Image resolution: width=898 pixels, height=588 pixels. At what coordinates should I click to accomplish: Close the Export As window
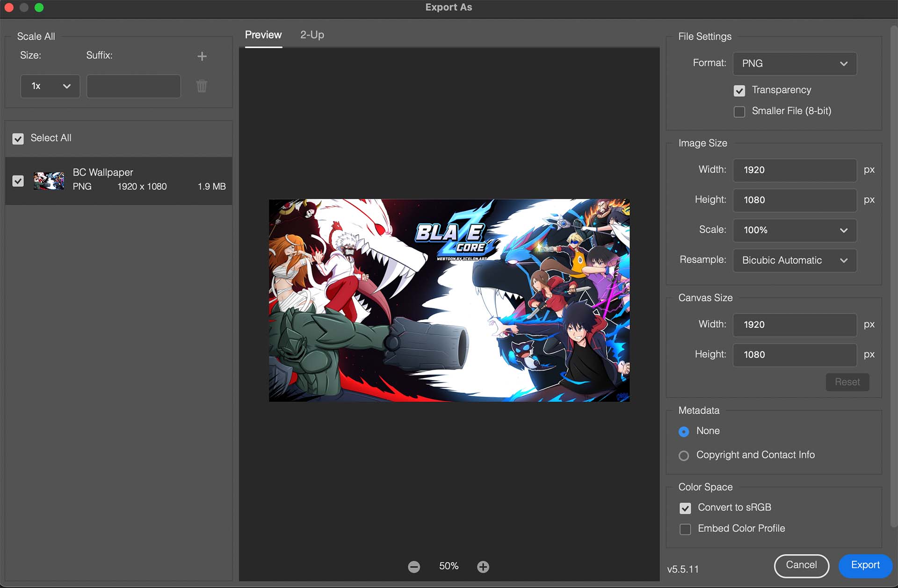click(x=9, y=7)
